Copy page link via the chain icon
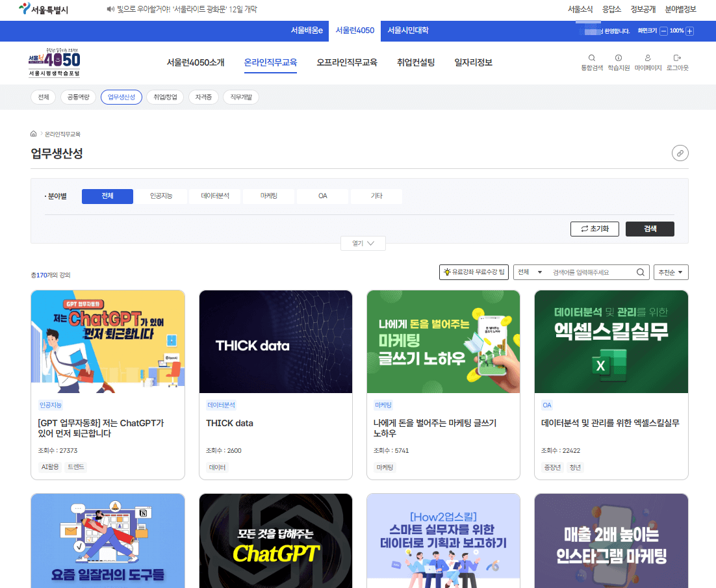Viewport: 716px width, 588px height. pyautogui.click(x=680, y=153)
